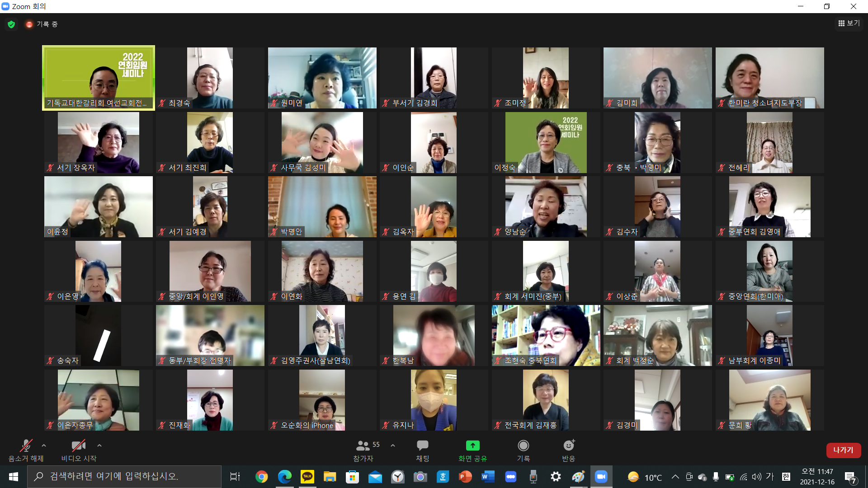868x488 pixels.
Task: Open the Participants panel icon
Action: 363,446
